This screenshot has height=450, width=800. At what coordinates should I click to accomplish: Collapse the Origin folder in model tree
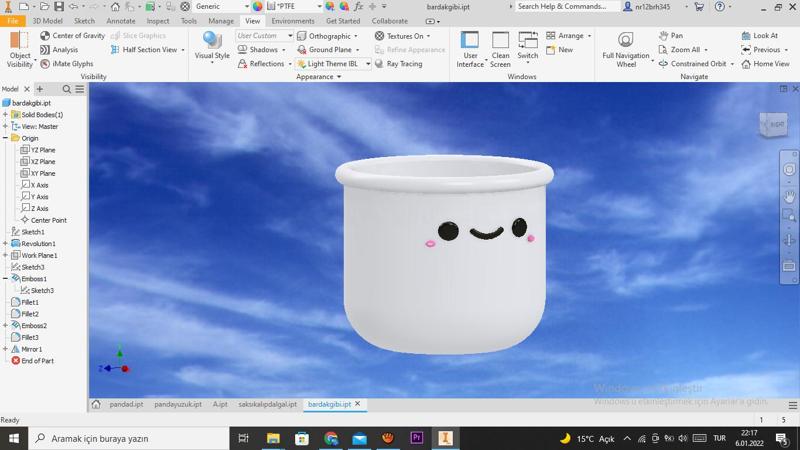[6, 138]
